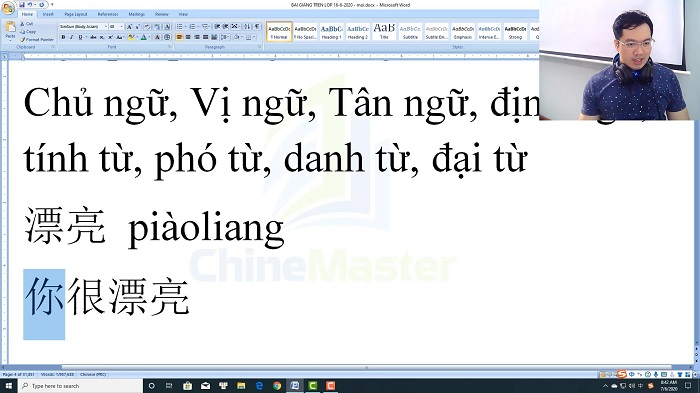The width and height of the screenshot is (700, 393).
Task: Open the Change Case menu
Action: click(120, 37)
